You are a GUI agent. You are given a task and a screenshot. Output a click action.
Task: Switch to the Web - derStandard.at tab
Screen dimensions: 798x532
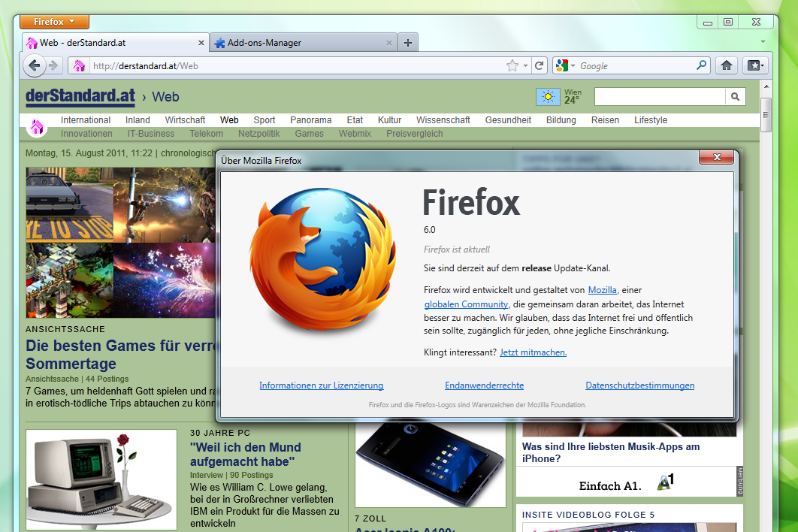tap(116, 43)
